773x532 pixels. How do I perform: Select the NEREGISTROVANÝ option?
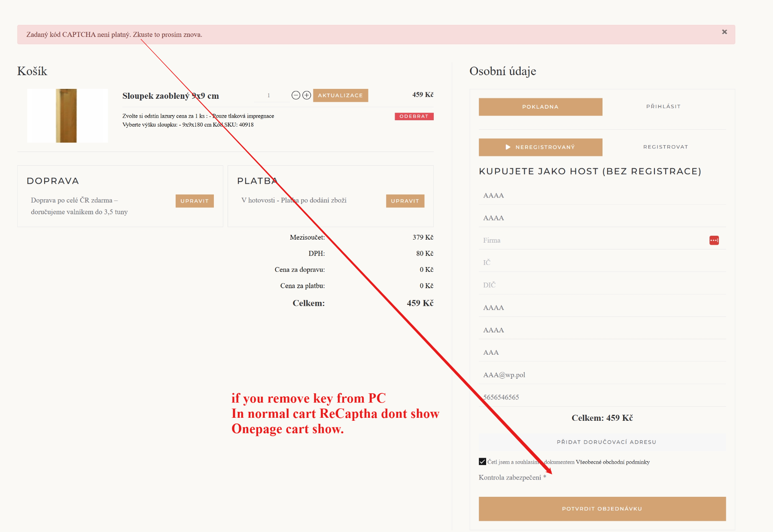point(540,147)
